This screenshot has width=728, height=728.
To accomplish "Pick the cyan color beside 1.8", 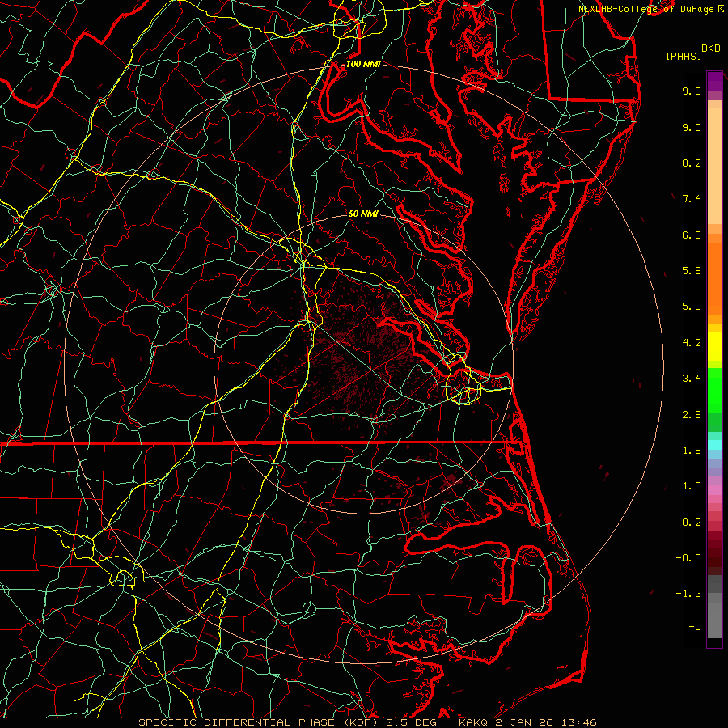I will tap(714, 445).
